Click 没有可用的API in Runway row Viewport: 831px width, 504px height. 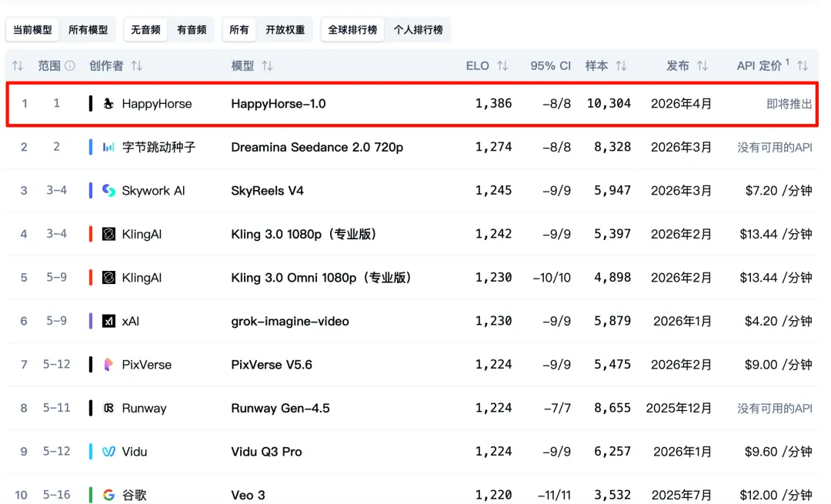pyautogui.click(x=774, y=408)
